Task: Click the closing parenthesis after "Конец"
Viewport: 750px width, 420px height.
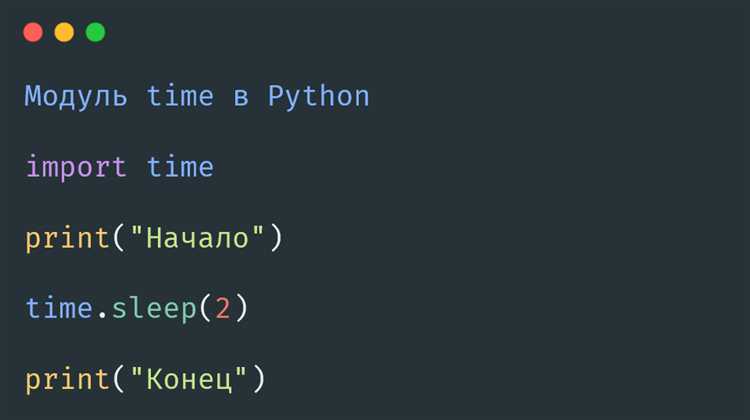Action: [258, 380]
